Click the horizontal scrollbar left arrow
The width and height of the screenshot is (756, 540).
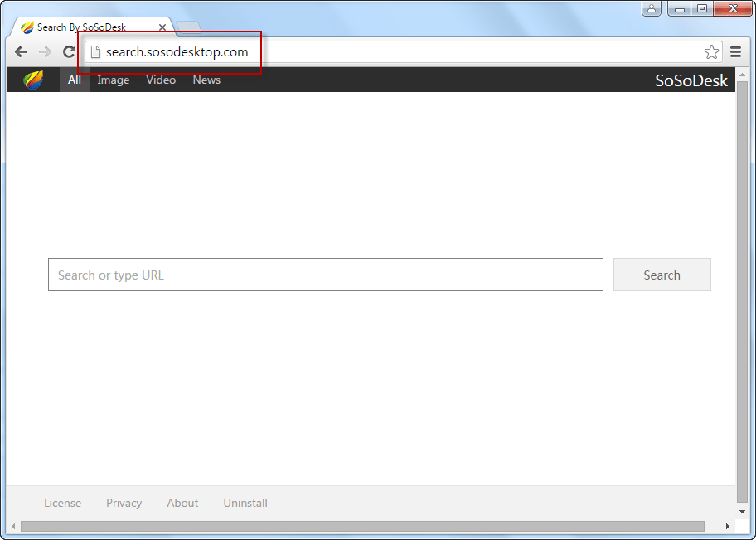pyautogui.click(x=13, y=526)
